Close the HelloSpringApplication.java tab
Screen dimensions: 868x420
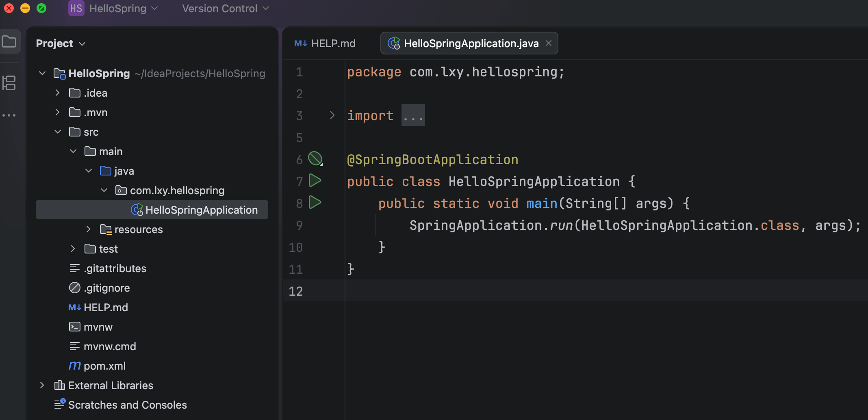click(x=549, y=43)
